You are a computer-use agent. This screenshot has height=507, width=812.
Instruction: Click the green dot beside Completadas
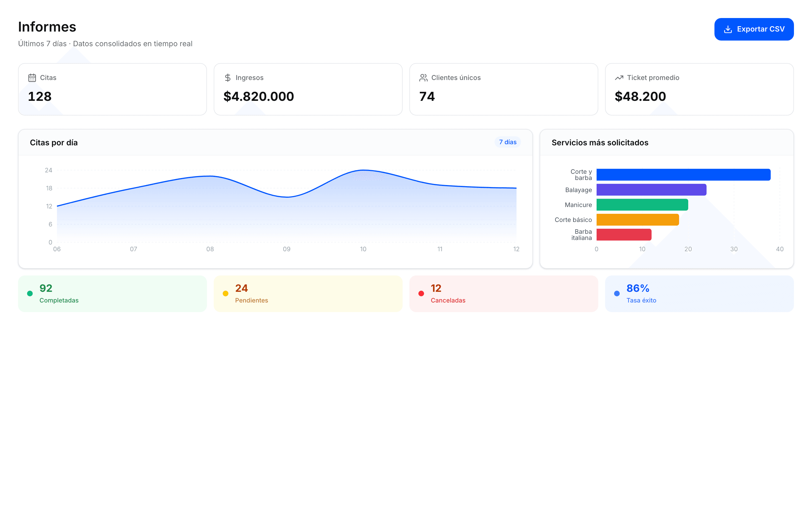click(30, 293)
